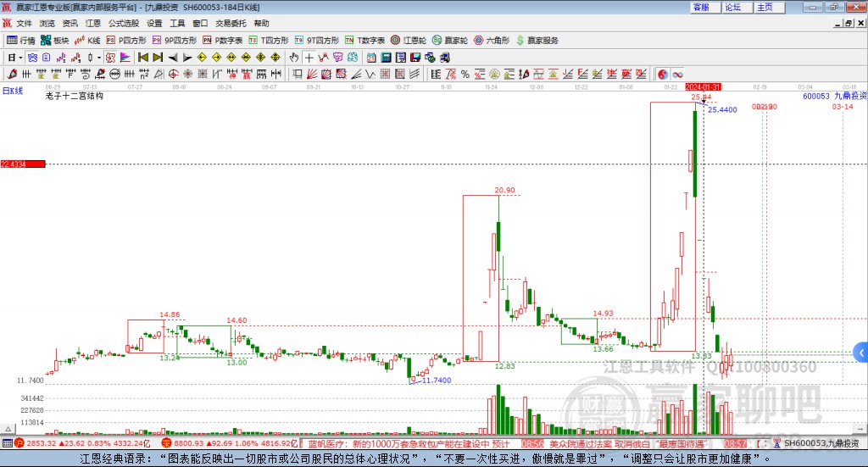Toggle the blue infinity loop tool

point(677,74)
